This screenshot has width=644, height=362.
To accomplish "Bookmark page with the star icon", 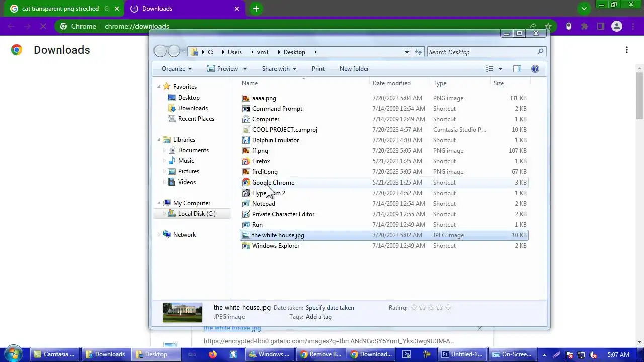I will (548, 26).
